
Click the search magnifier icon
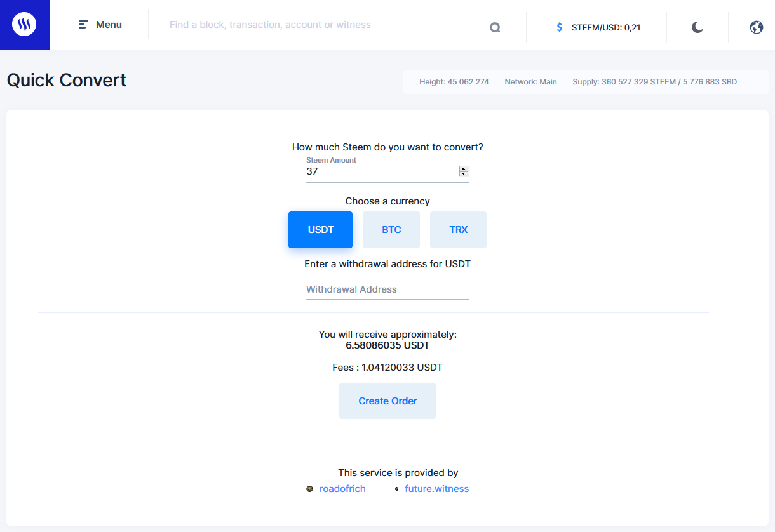(x=495, y=27)
